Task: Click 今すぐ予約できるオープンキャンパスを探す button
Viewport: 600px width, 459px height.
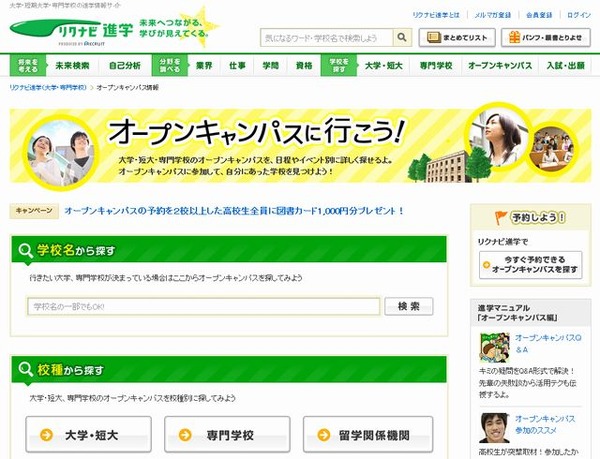Action: [530, 265]
